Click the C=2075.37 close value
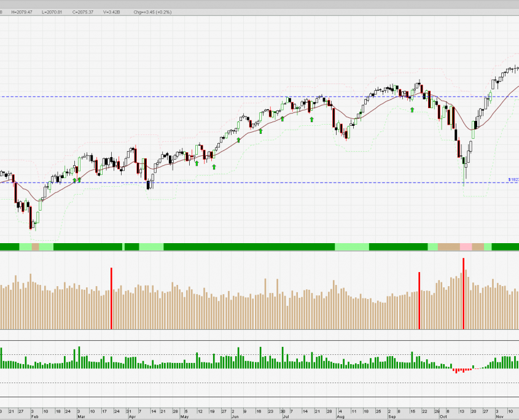The height and width of the screenshot is (420, 519). pos(83,12)
